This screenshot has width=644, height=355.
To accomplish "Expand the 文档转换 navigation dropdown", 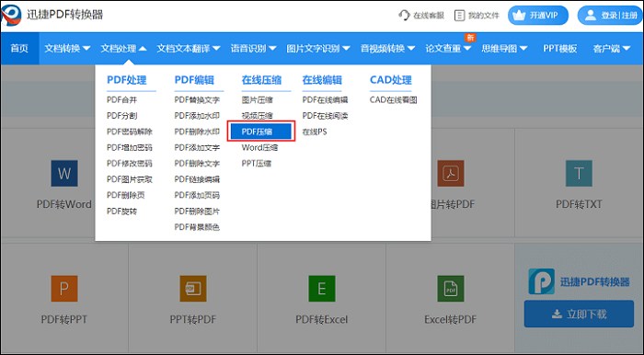I will pos(67,49).
